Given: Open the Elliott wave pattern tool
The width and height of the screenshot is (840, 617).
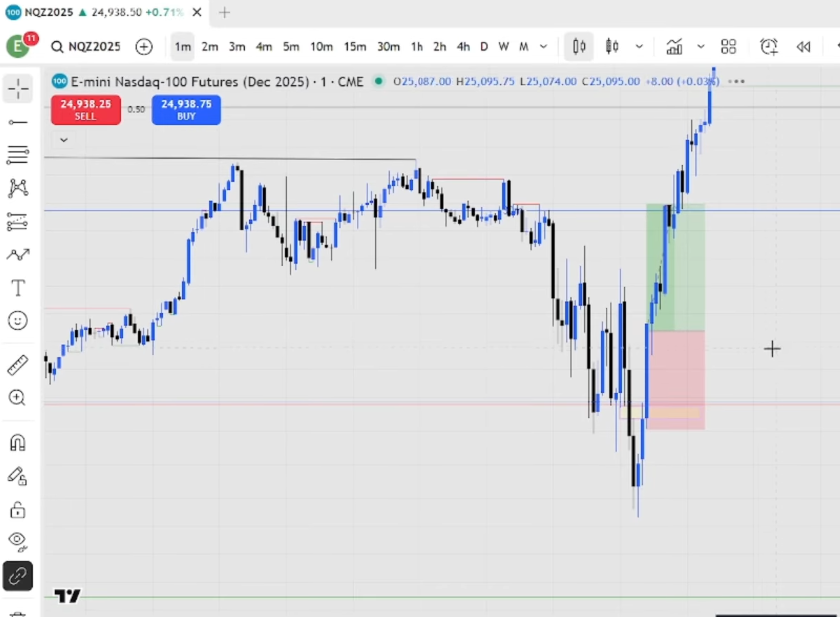Looking at the screenshot, I should click(x=18, y=254).
